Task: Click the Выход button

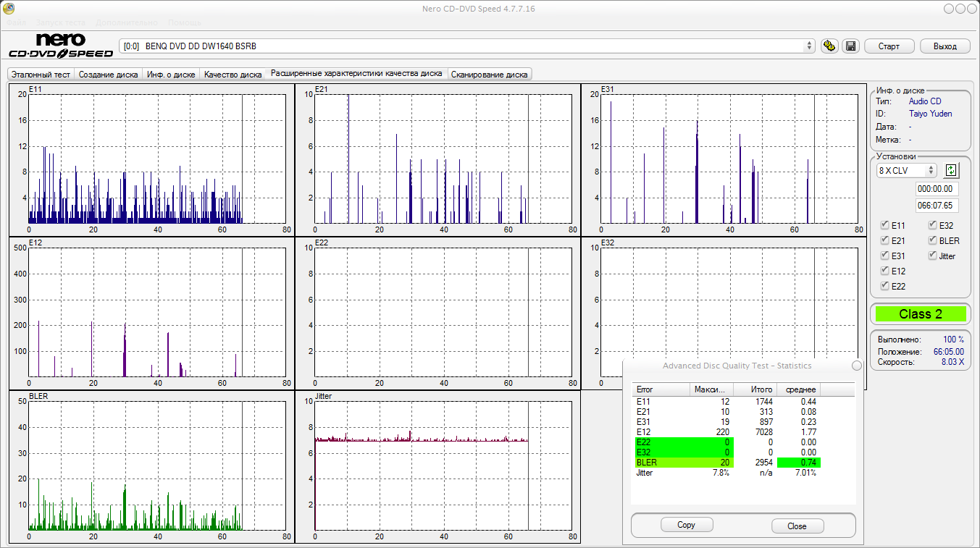Action: click(x=945, y=46)
